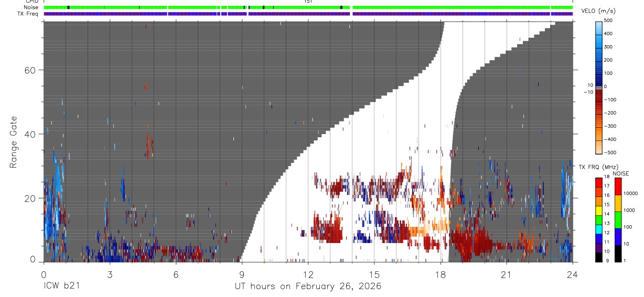This screenshot has height=297, width=644.
Task: Click the 'TX Freq' row label
Action: click(29, 14)
